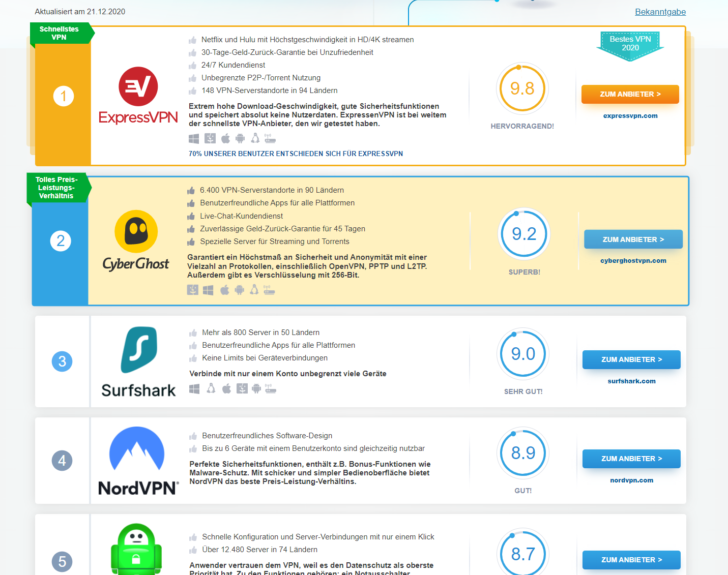The image size is (728, 575).
Task: Click ZUM ANBIETER button for Surfshark
Action: 631,359
